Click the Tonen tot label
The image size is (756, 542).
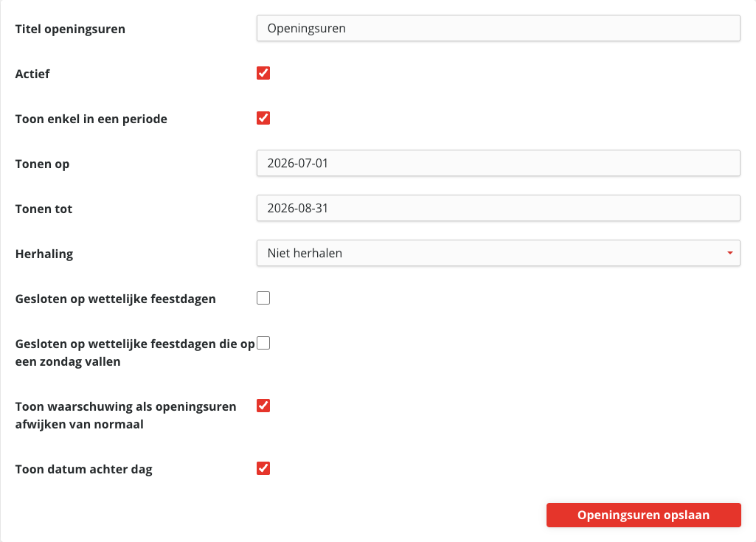(x=44, y=209)
